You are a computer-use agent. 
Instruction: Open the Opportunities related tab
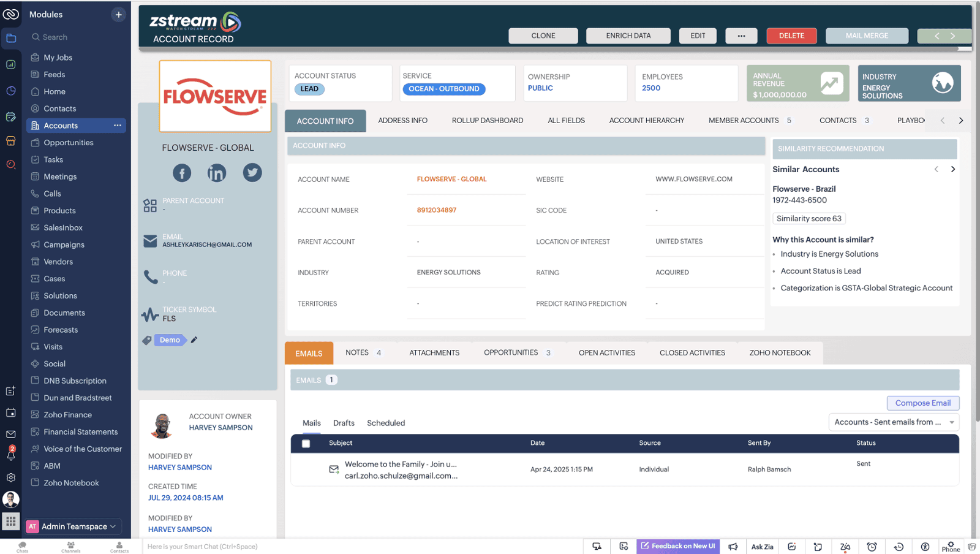click(517, 353)
